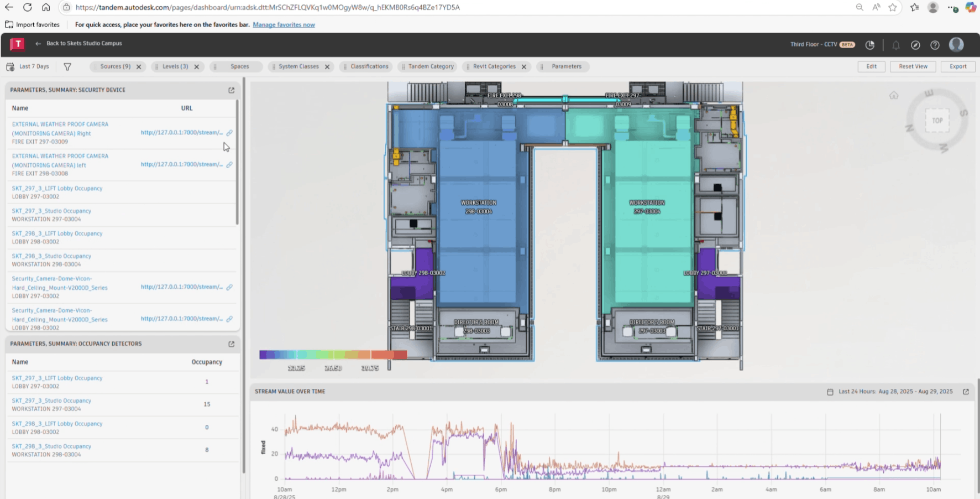This screenshot has width=980, height=499.
Task: Click the Tandem logo icon
Action: [x=17, y=44]
